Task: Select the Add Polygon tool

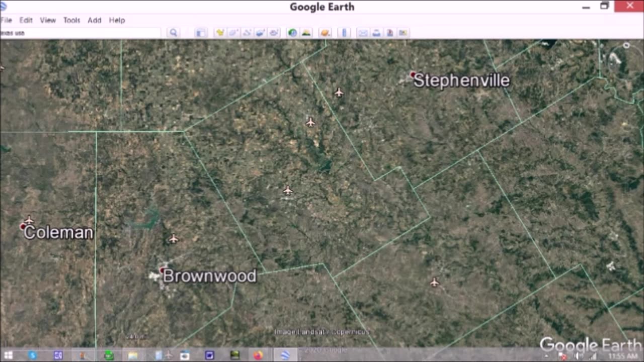Action: (x=233, y=33)
